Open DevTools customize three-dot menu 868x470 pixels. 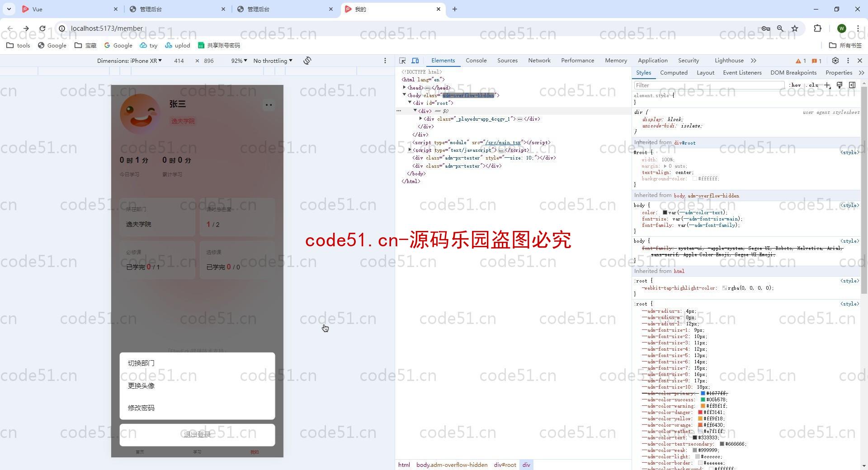848,61
